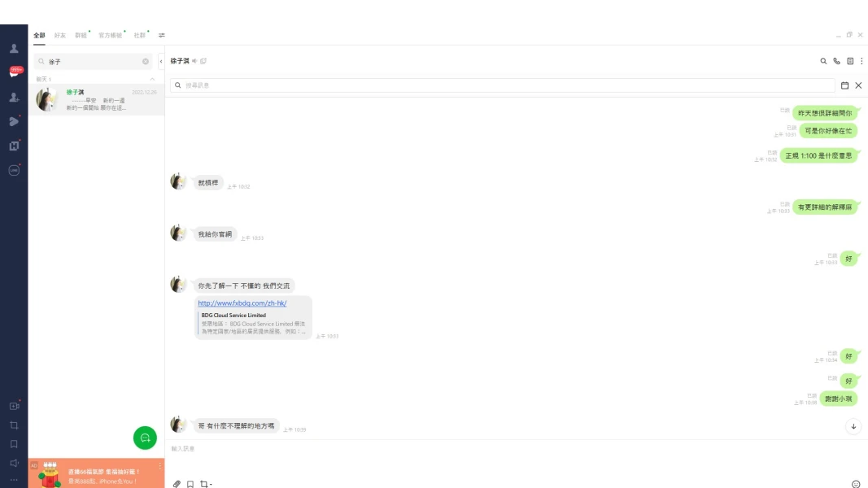Toggle notifications for the 徐子淇 chat
868x488 pixels.
pos(194,60)
